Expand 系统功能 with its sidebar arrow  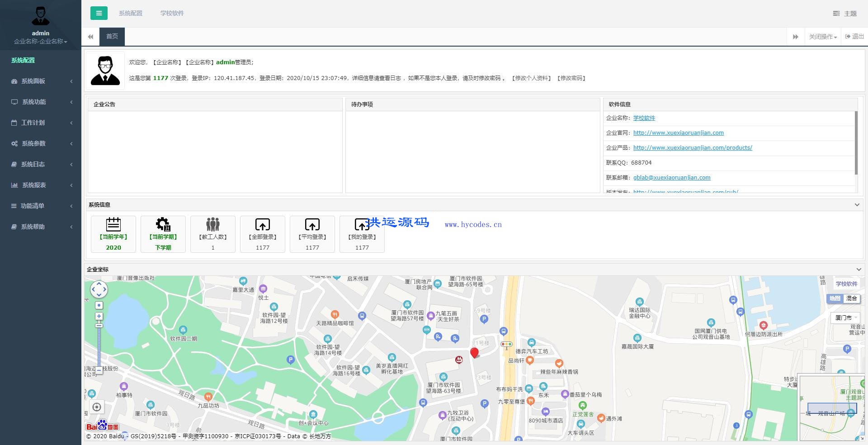click(71, 102)
